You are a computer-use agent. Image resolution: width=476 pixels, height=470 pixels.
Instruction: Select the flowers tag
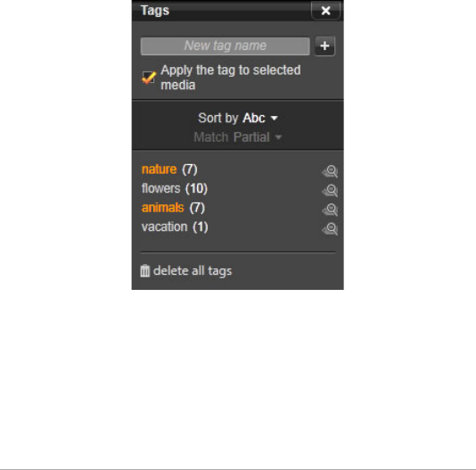coord(160,188)
